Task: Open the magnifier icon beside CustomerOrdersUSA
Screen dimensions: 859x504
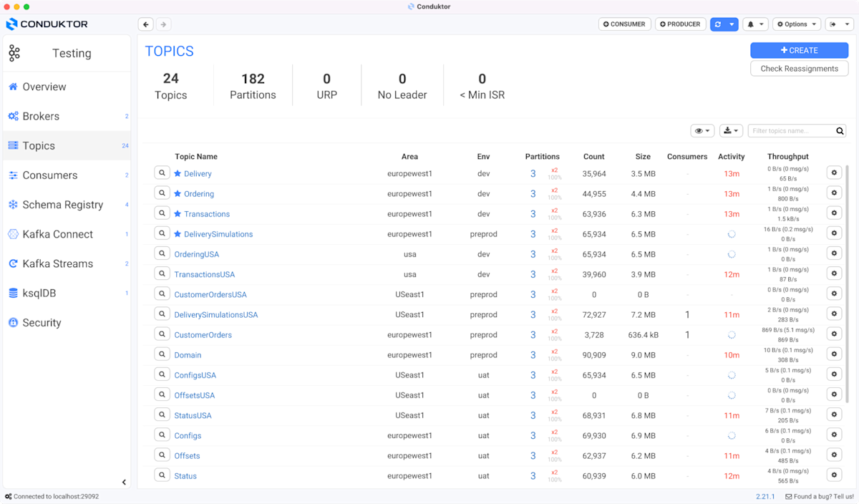Action: 162,294
